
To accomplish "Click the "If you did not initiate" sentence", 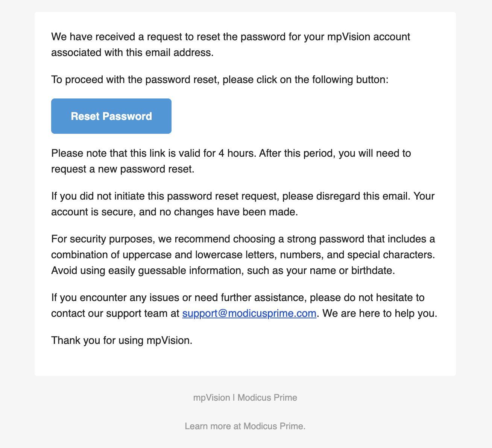I will [243, 196].
